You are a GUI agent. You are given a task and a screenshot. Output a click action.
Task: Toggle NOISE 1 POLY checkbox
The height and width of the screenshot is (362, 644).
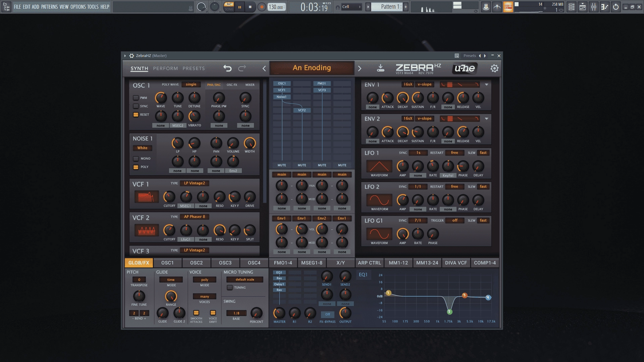(136, 167)
